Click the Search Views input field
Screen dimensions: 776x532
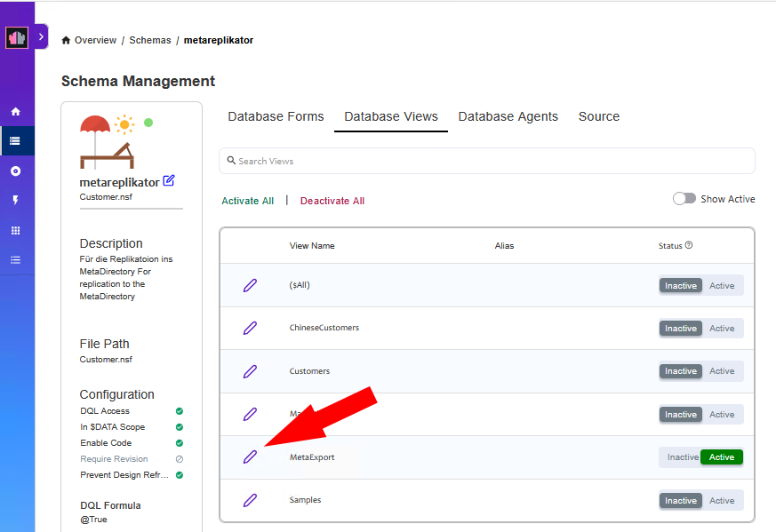point(487,161)
